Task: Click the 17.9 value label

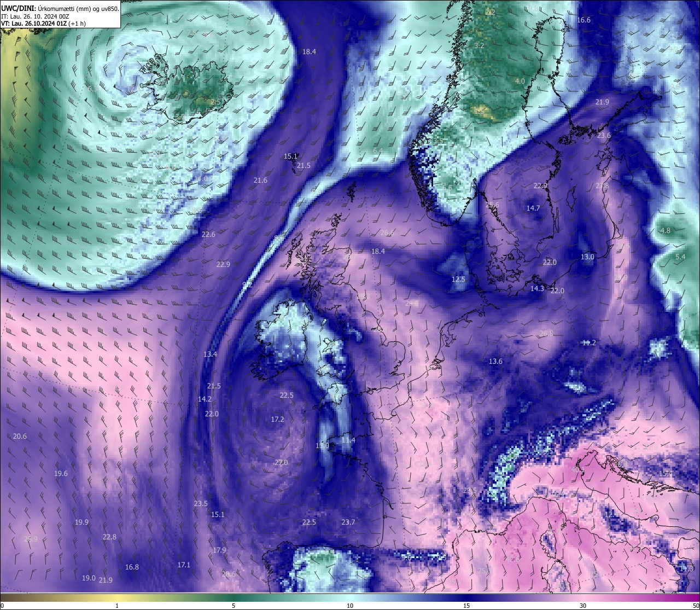Action: 219,550
